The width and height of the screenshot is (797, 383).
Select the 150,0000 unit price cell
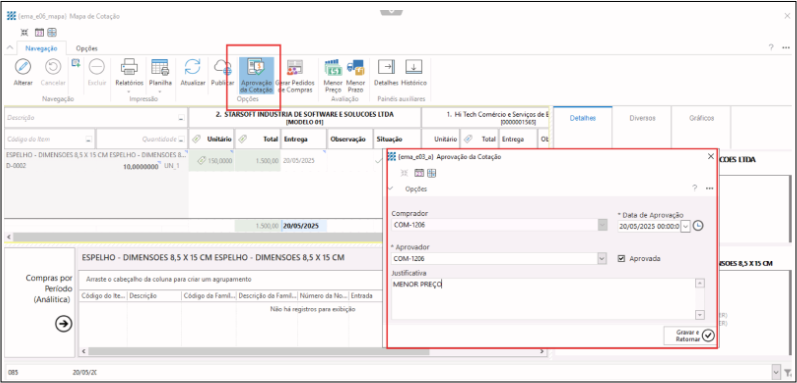point(211,160)
